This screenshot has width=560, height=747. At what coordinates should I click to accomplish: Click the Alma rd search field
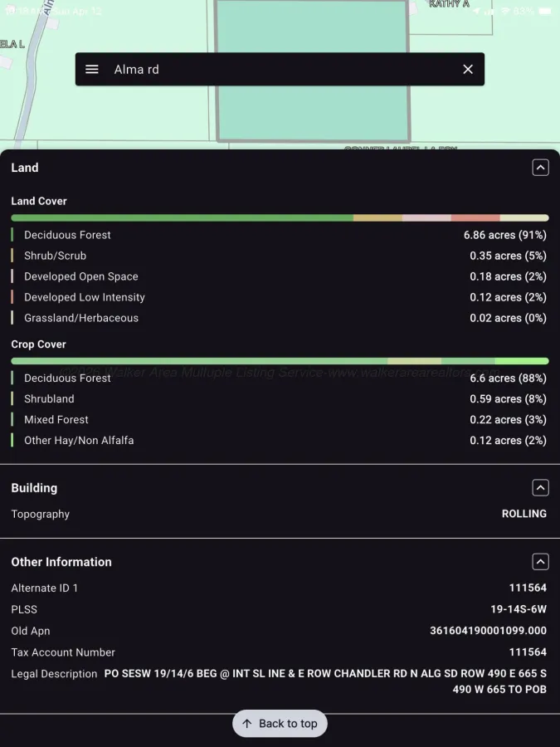280,70
